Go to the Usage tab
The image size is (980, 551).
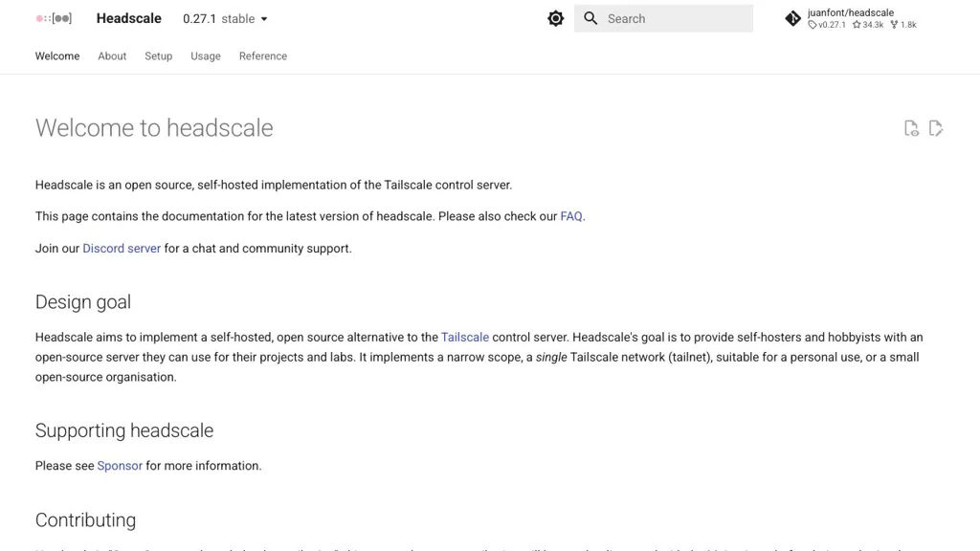pos(206,56)
